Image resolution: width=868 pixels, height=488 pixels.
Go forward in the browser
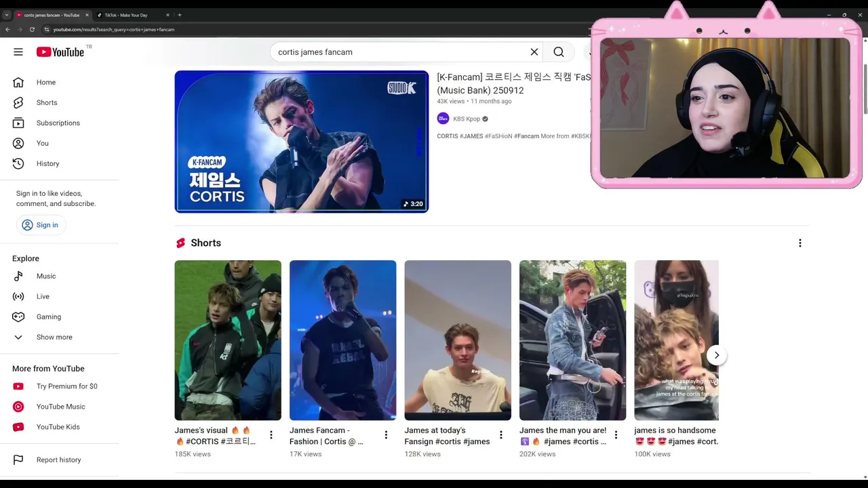click(20, 30)
